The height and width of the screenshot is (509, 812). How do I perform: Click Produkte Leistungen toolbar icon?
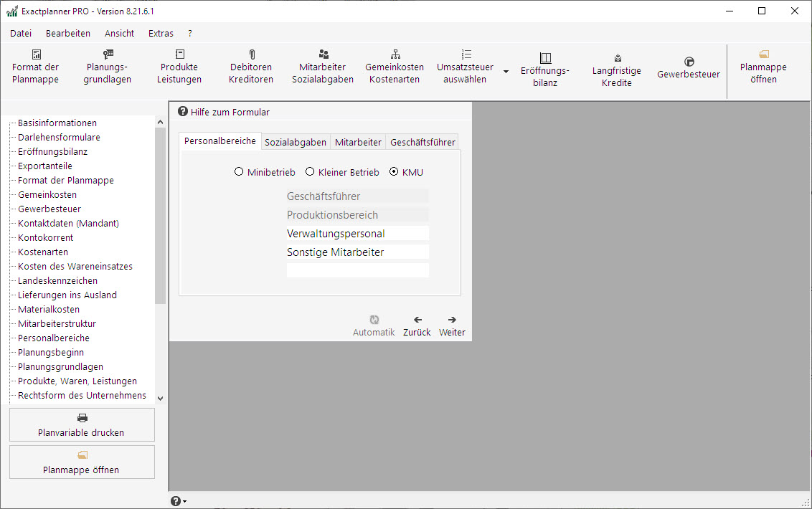180,54
